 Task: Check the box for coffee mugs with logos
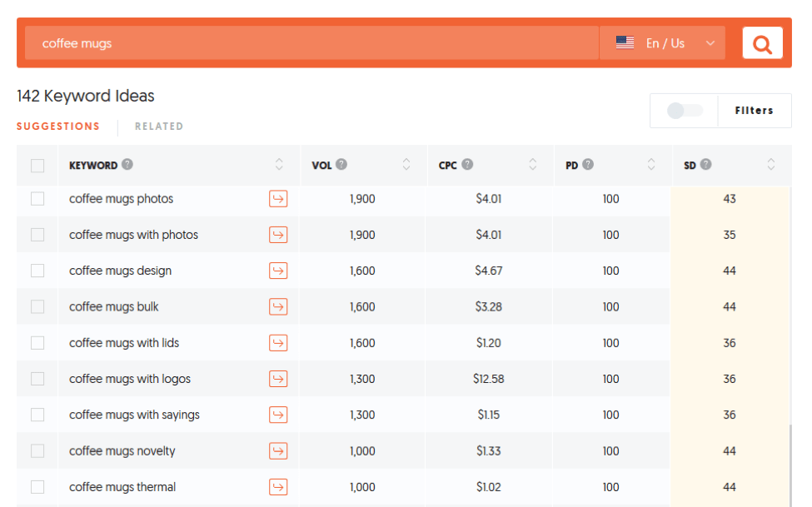click(x=37, y=379)
